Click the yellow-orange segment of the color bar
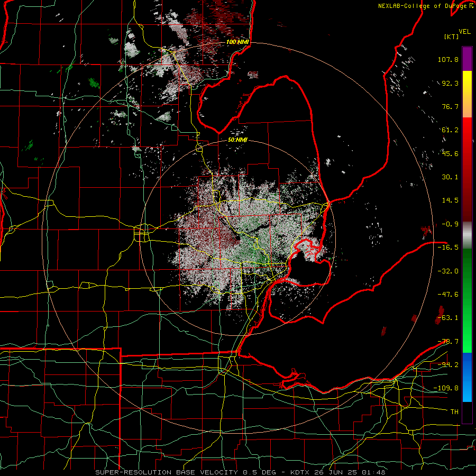476x476 pixels. pos(467,94)
